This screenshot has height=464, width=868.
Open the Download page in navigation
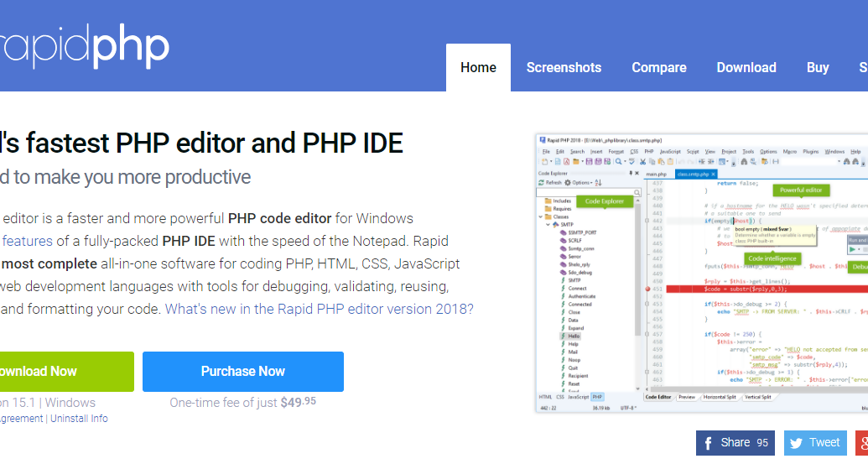[x=746, y=68]
